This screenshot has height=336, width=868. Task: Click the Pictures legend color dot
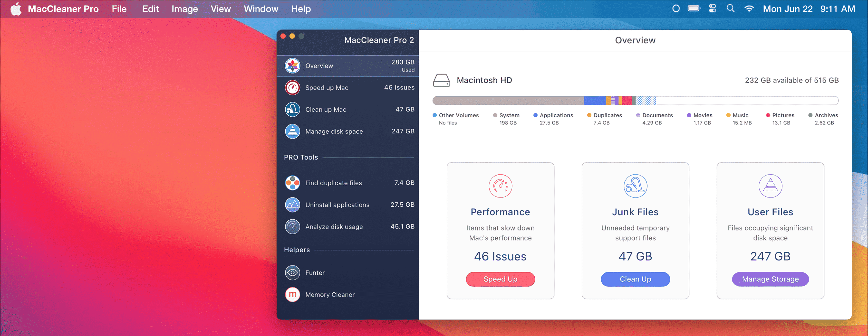768,115
